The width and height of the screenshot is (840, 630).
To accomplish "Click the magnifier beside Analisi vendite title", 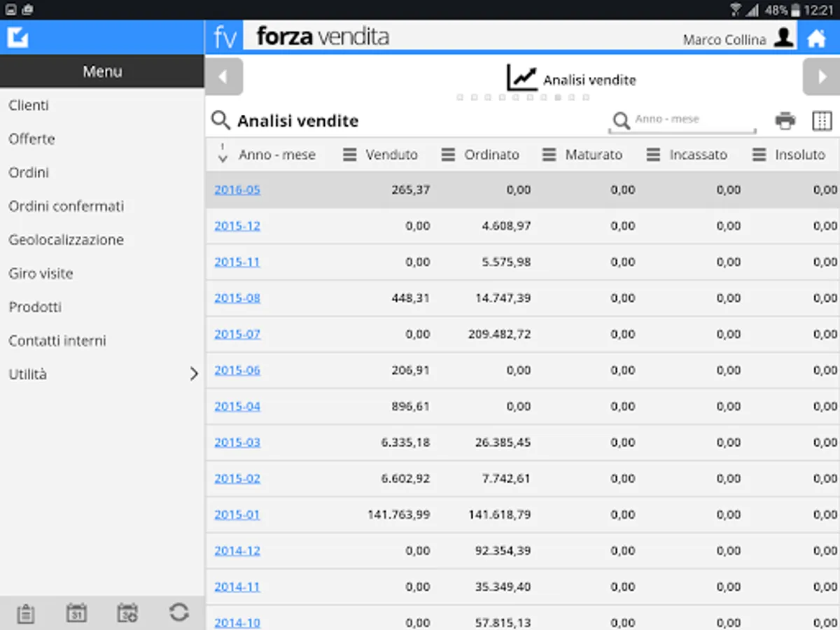I will click(x=220, y=120).
